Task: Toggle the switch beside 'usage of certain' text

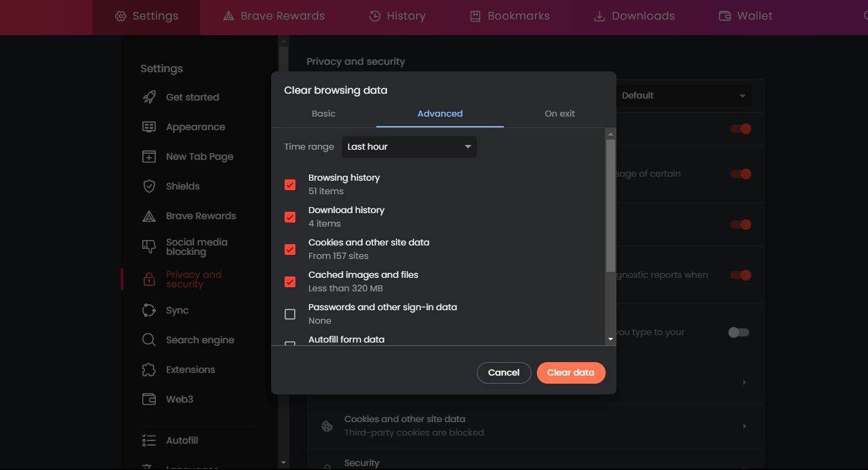Action: tap(740, 174)
